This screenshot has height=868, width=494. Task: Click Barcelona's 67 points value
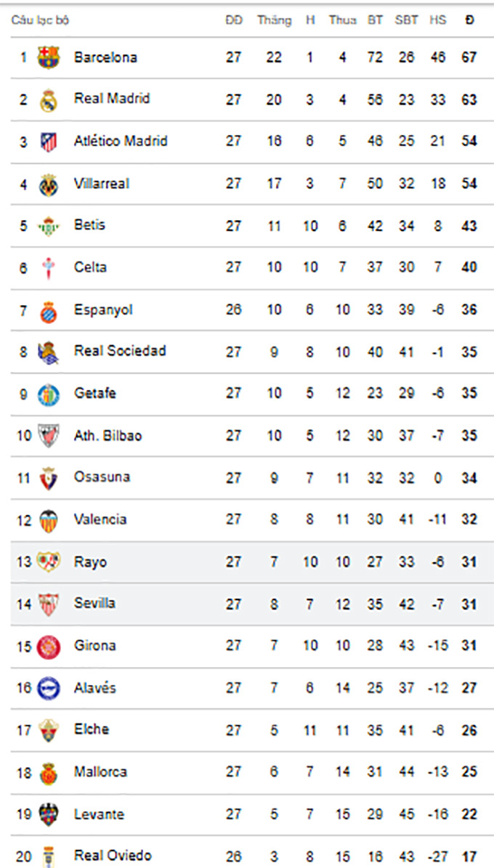[469, 57]
